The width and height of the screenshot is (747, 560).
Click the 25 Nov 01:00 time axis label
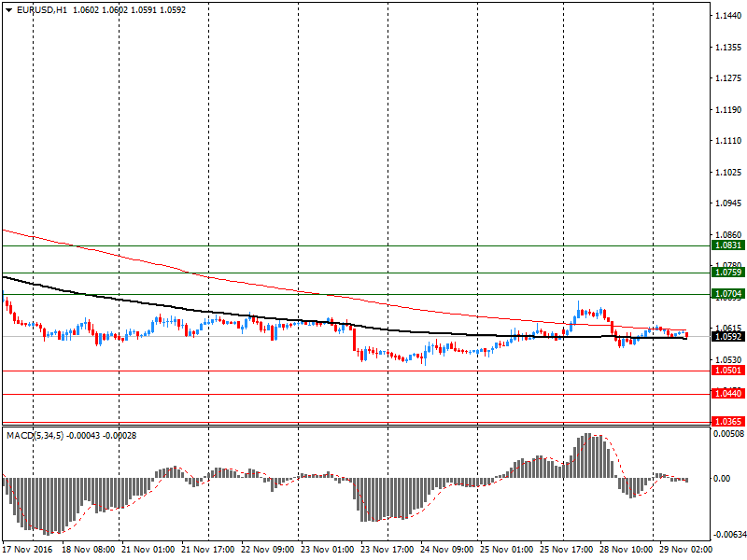(505, 550)
